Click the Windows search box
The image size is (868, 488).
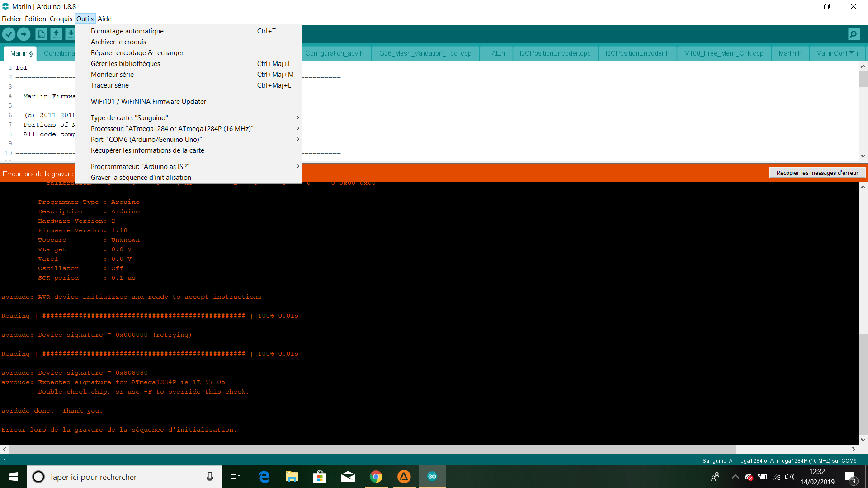tap(124, 477)
